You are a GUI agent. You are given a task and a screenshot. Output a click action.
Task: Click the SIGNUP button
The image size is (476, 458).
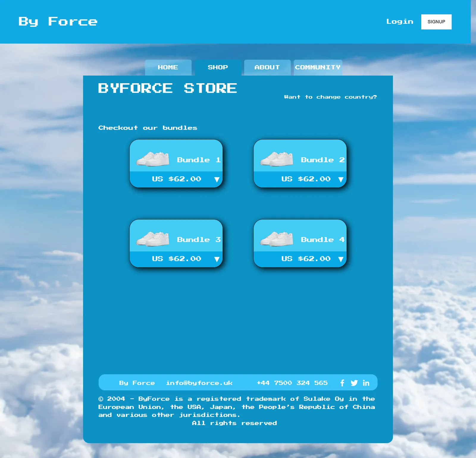(x=436, y=22)
